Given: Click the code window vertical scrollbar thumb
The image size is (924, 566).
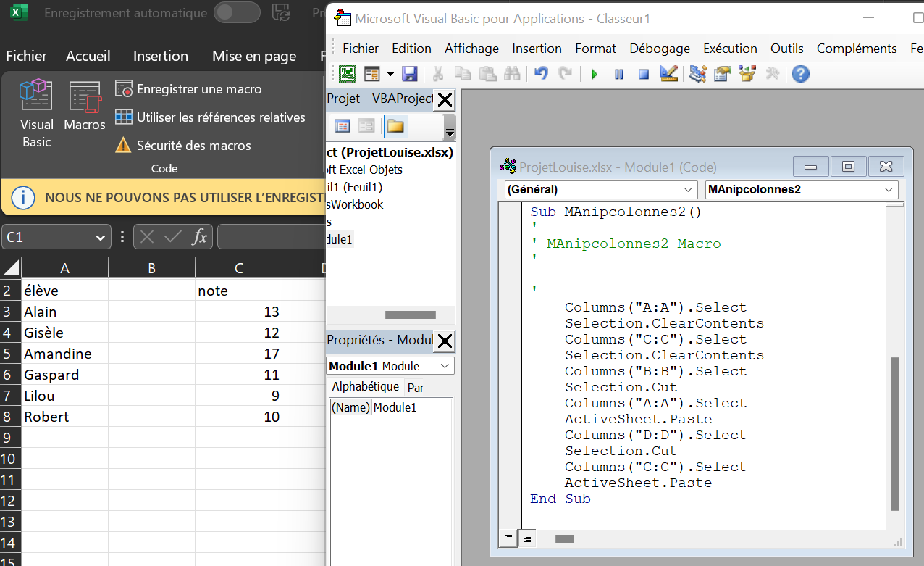Looking at the screenshot, I should tap(895, 433).
